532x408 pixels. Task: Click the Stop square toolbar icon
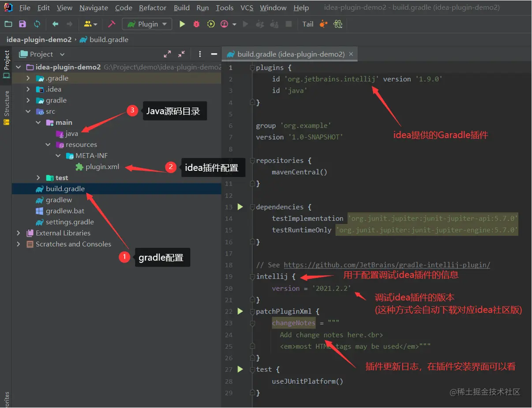289,24
